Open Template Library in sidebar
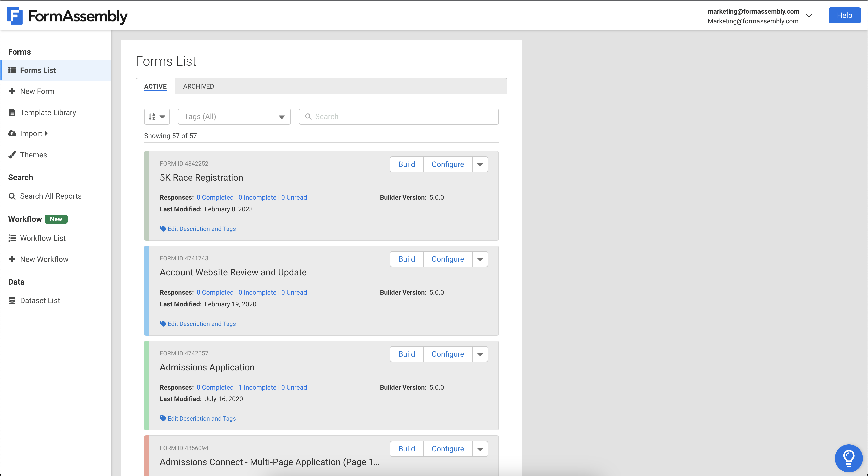Image resolution: width=868 pixels, height=476 pixels. coord(48,112)
